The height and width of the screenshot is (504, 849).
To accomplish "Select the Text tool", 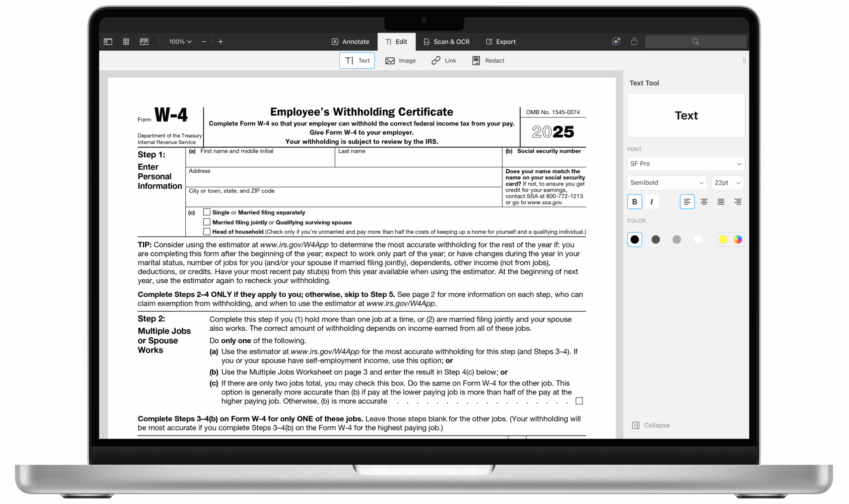I will [x=357, y=60].
